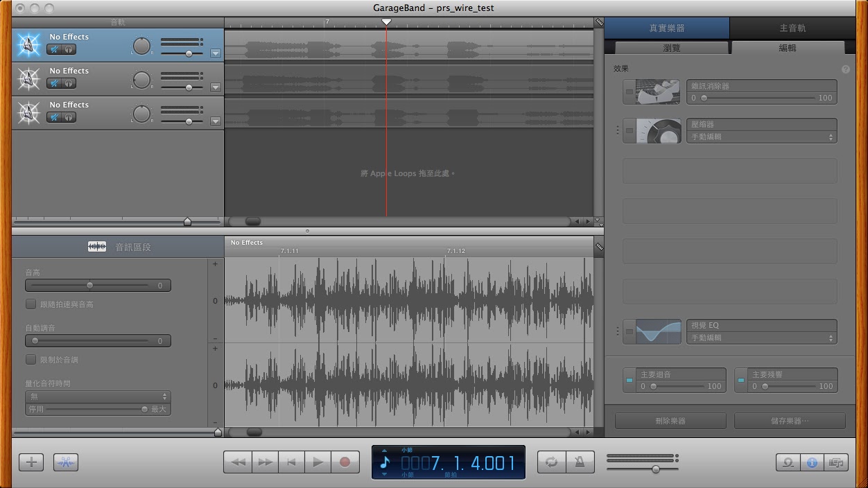Viewport: 868px width, 488px height.
Task: Toggle the metronome button
Action: tap(580, 462)
